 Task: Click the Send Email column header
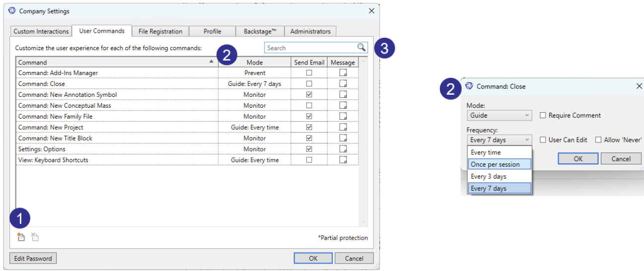click(309, 62)
